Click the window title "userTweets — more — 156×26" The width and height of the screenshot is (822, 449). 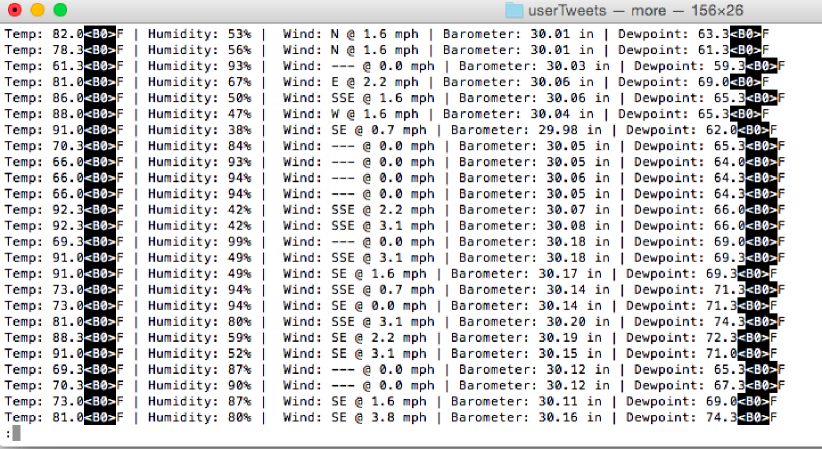[x=635, y=10]
